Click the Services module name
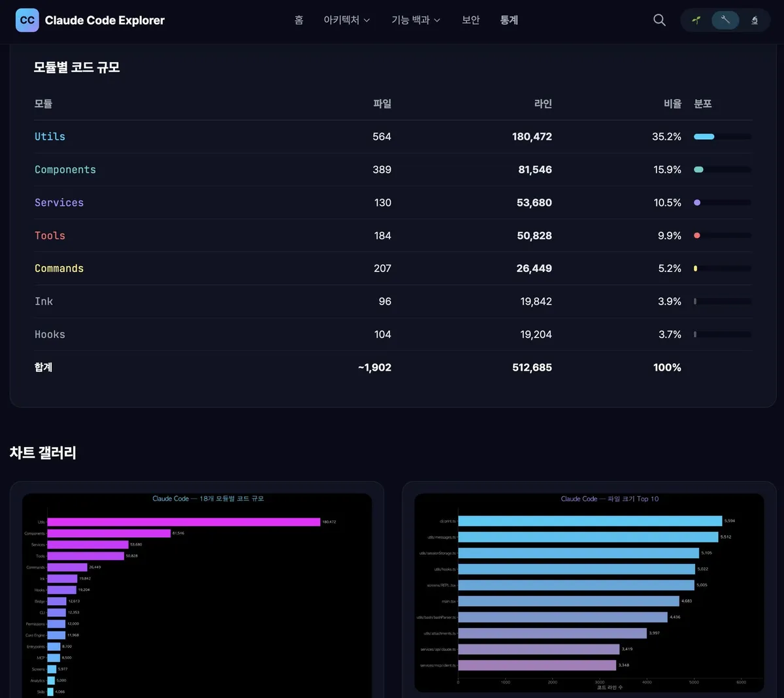784x698 pixels. (59, 203)
